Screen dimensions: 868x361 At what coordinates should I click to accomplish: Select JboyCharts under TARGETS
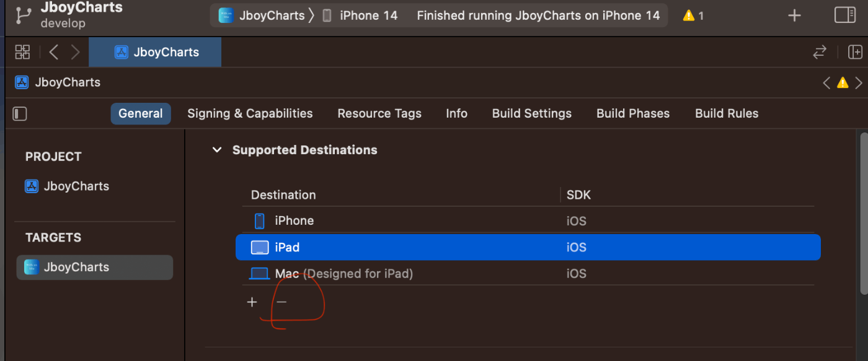(95, 267)
